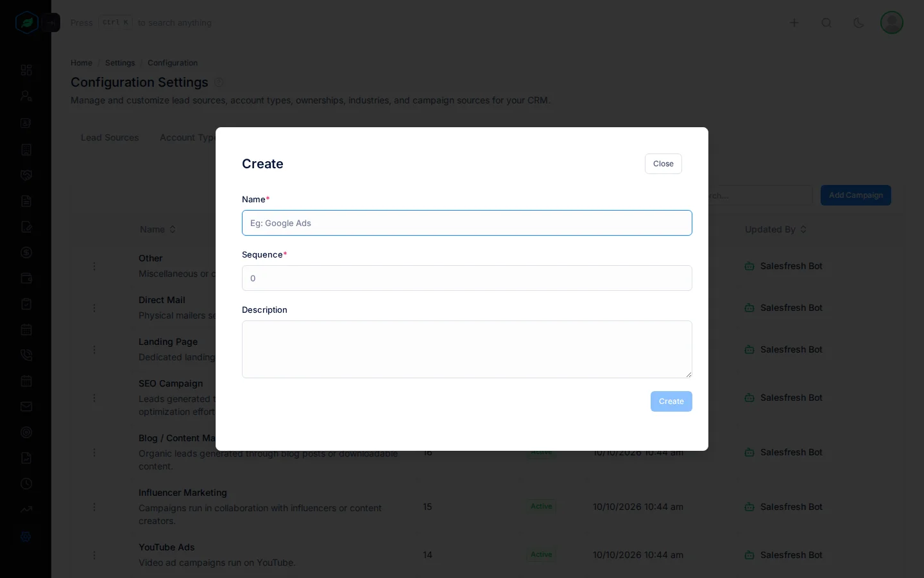Open the handshake deals icon in sidebar
The image size is (924, 578).
point(26,175)
